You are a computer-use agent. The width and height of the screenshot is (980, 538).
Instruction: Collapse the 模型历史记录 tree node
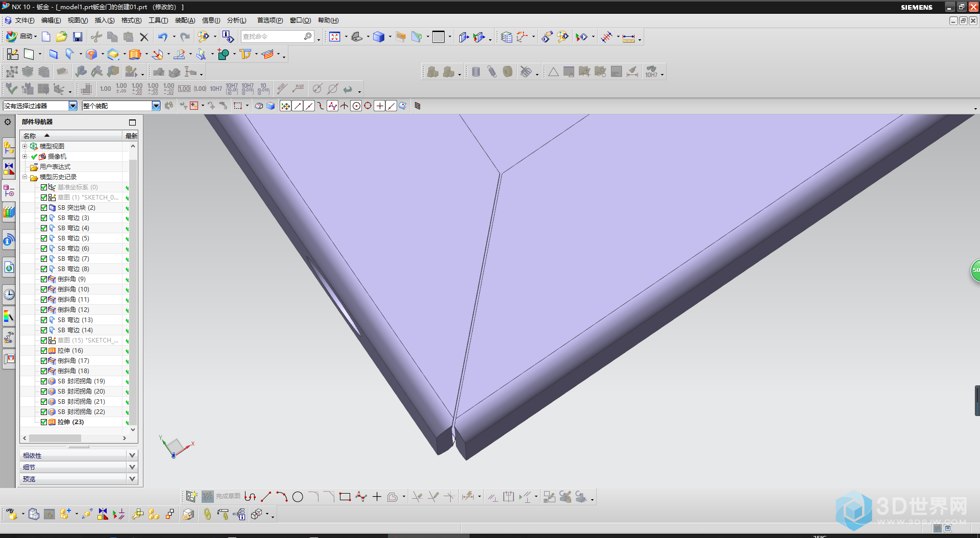(x=24, y=177)
